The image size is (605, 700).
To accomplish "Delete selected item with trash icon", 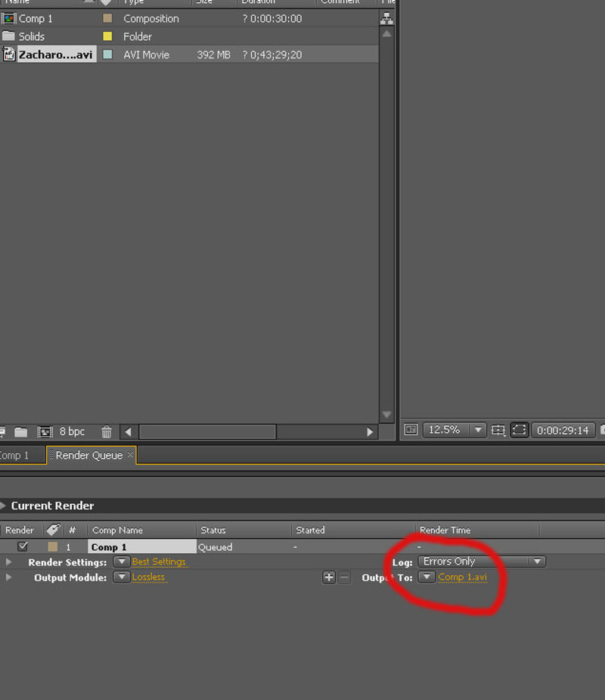I will (107, 431).
